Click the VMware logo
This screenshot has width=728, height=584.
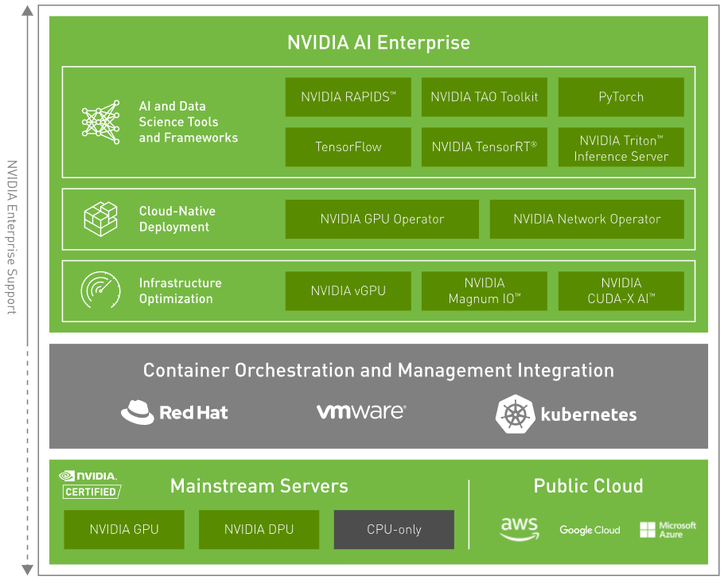coord(361,411)
